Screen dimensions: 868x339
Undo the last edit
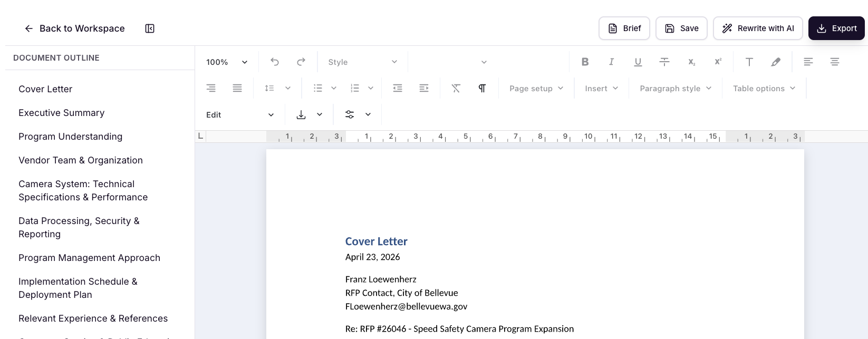[x=275, y=62]
